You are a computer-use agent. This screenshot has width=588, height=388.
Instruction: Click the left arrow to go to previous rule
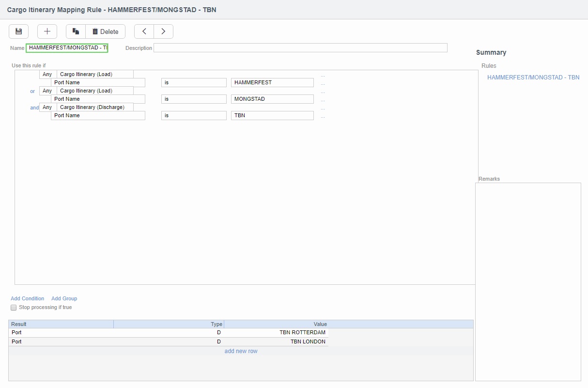pos(144,31)
